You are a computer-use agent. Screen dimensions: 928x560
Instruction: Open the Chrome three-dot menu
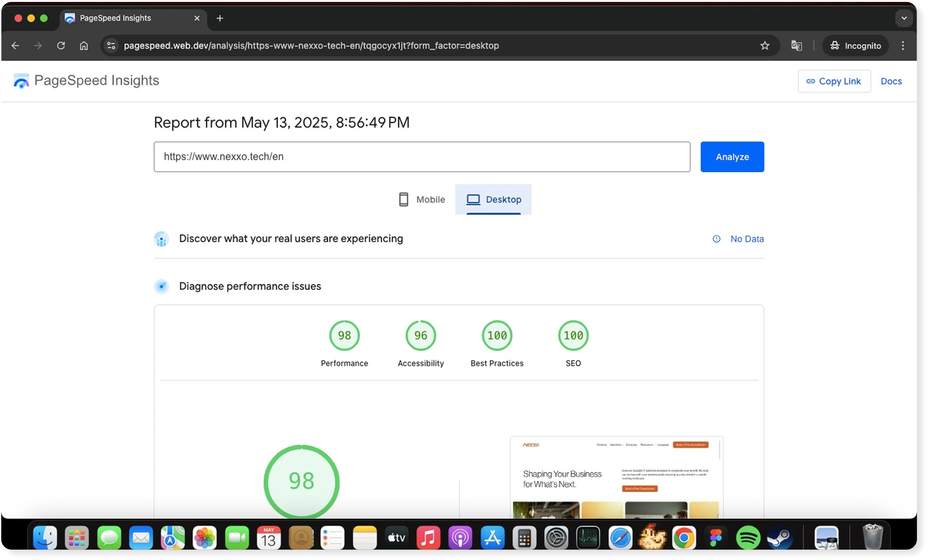(902, 46)
